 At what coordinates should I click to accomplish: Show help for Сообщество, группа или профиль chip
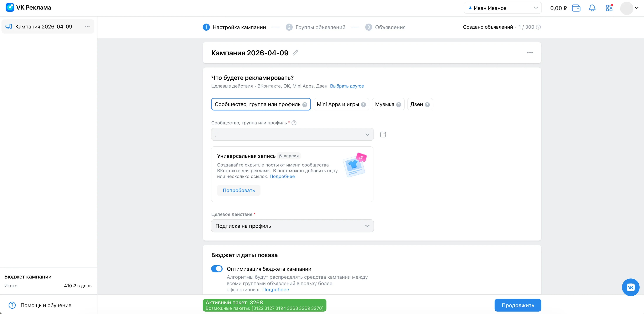[305, 105]
